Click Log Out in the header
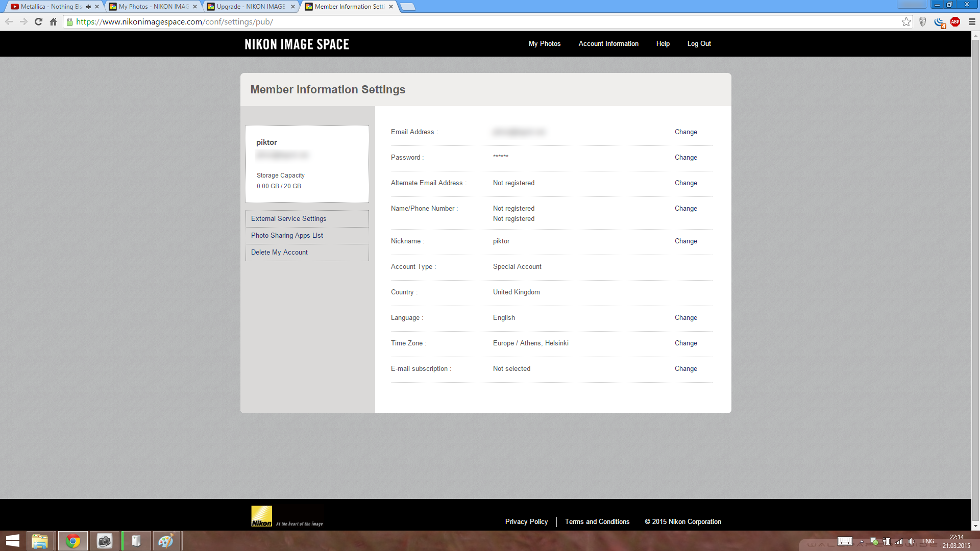 (x=699, y=44)
